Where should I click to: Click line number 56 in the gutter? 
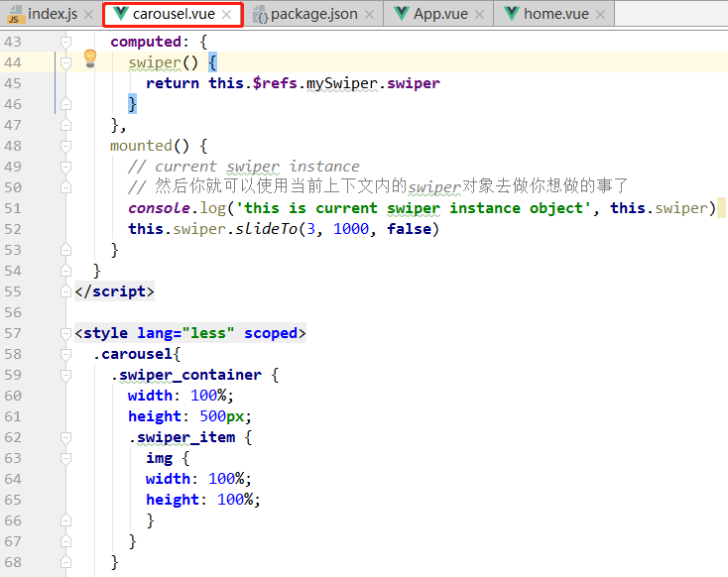pos(13,312)
